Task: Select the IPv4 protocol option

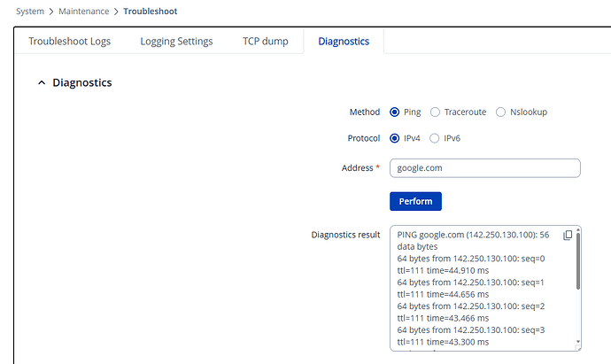Action: coord(395,138)
